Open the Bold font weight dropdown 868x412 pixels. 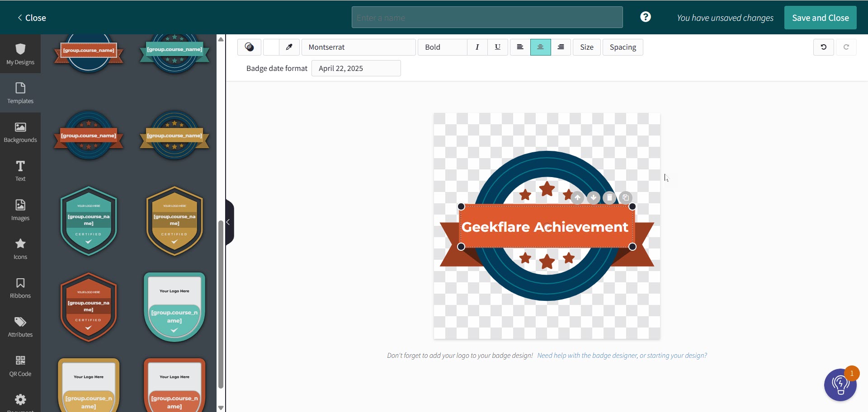442,47
